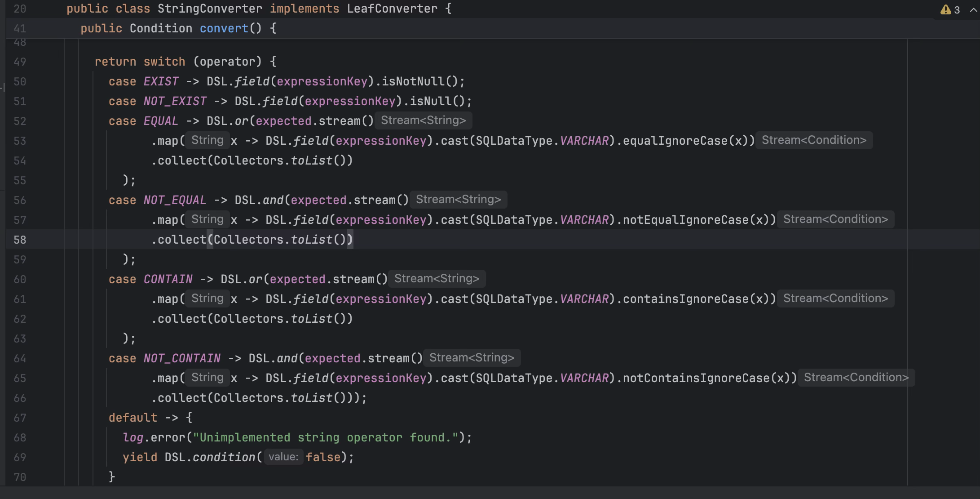Click sticky line 41 convert() method header
The width and height of the screenshot is (980, 499).
pos(224,28)
